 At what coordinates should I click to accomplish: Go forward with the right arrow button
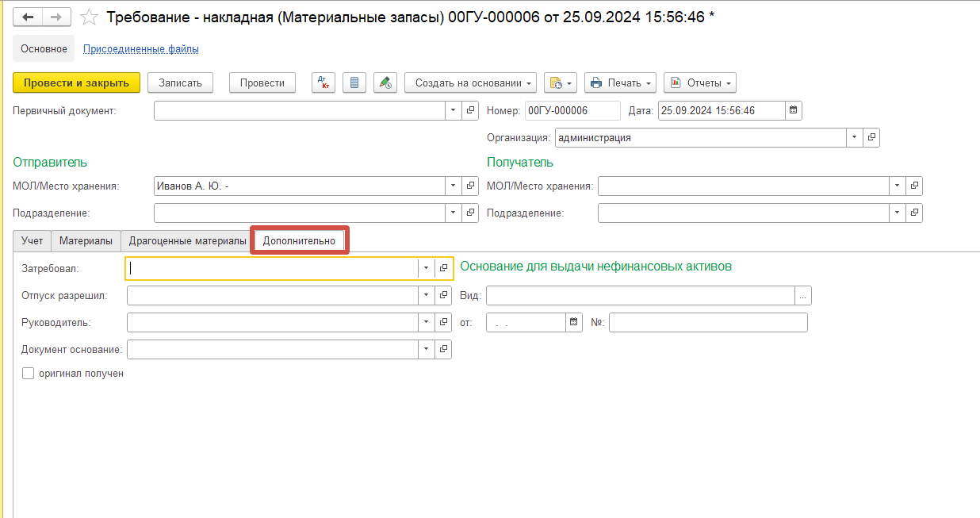tap(56, 17)
